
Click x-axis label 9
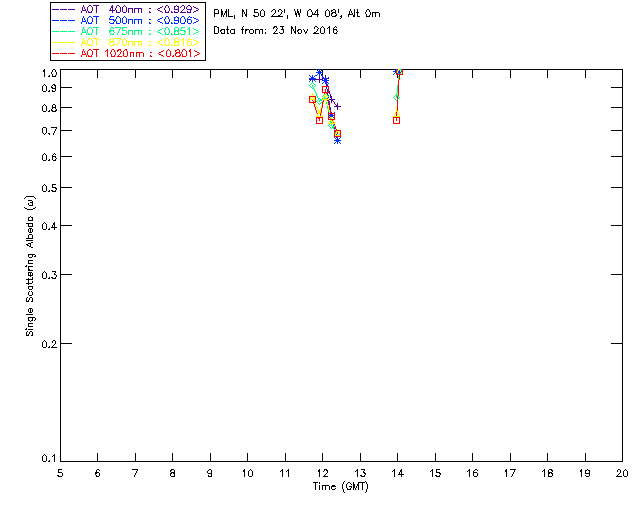coord(210,474)
